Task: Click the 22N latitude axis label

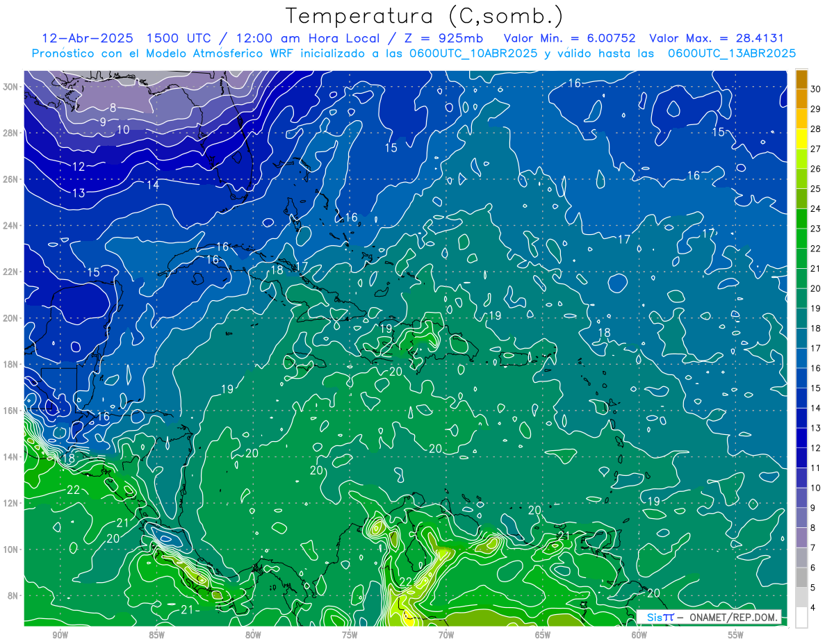Action: (10, 272)
